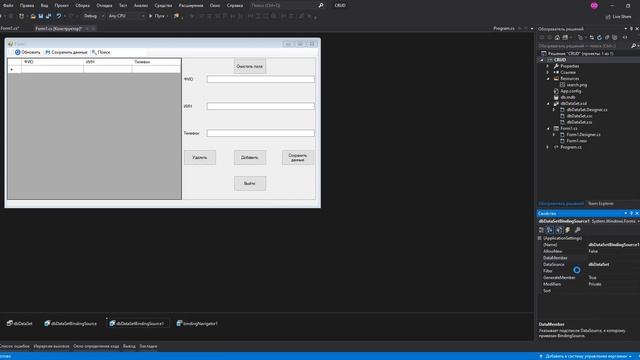640x360 pixels.
Task: Open the Средства menu
Action: pos(163,5)
